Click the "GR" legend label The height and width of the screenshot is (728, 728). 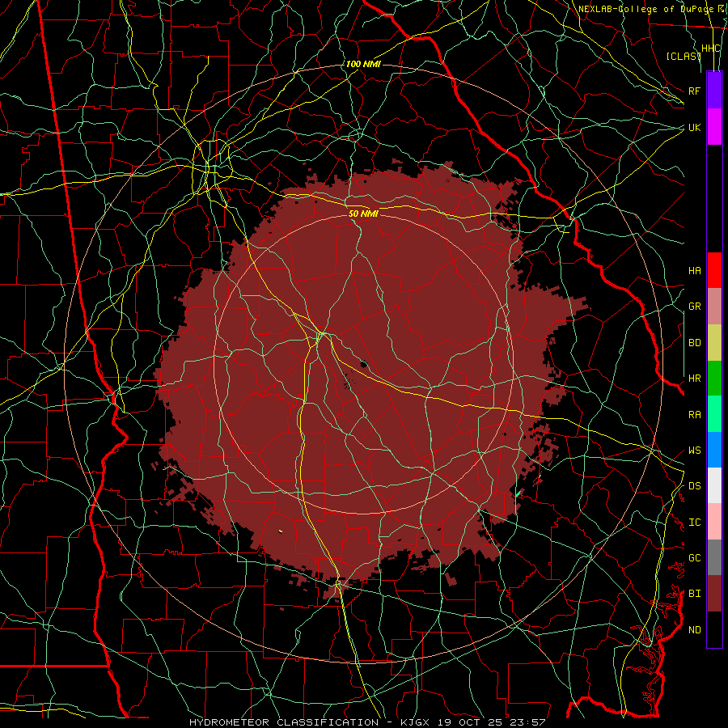pos(694,306)
